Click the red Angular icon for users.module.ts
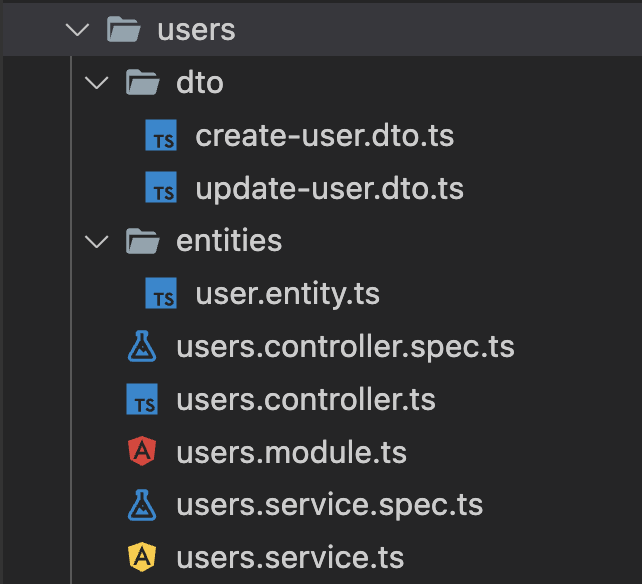The image size is (642, 584). click(143, 452)
